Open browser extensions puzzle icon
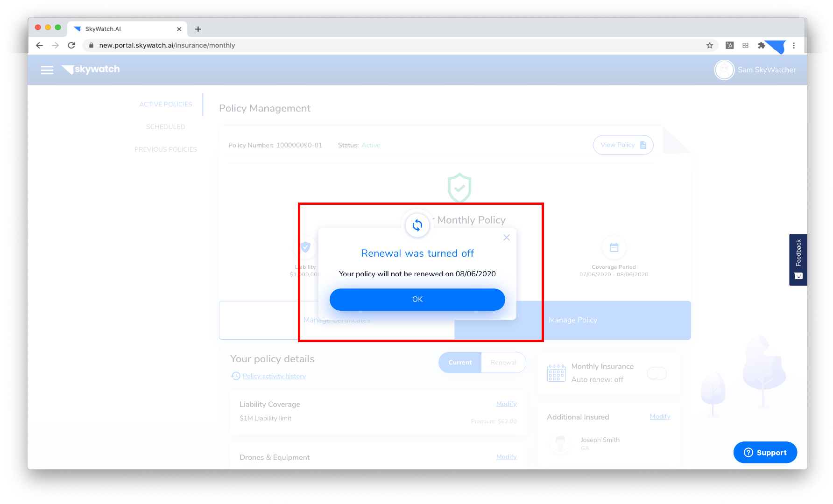The image size is (833, 504). click(x=762, y=45)
